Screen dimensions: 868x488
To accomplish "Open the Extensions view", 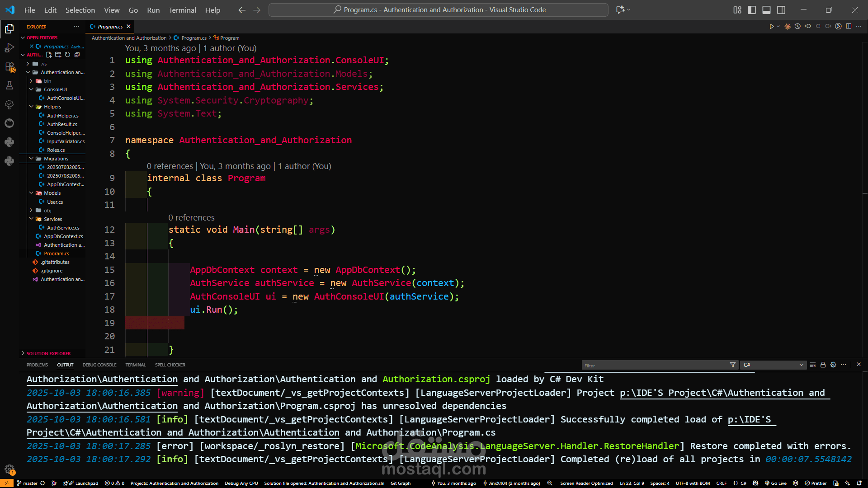I will (9, 66).
